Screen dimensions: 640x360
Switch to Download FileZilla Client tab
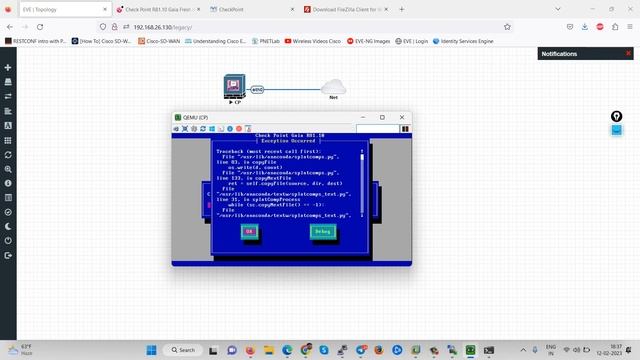click(x=346, y=9)
